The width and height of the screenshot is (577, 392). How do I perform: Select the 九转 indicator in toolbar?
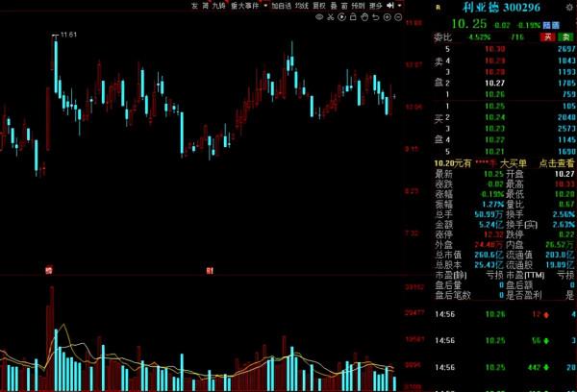[x=220, y=6]
